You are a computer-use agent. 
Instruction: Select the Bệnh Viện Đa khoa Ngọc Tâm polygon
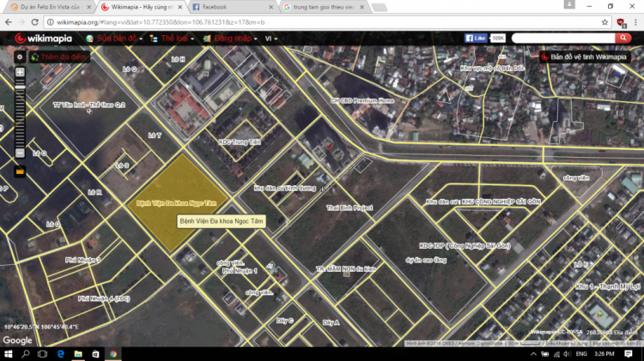177,203
